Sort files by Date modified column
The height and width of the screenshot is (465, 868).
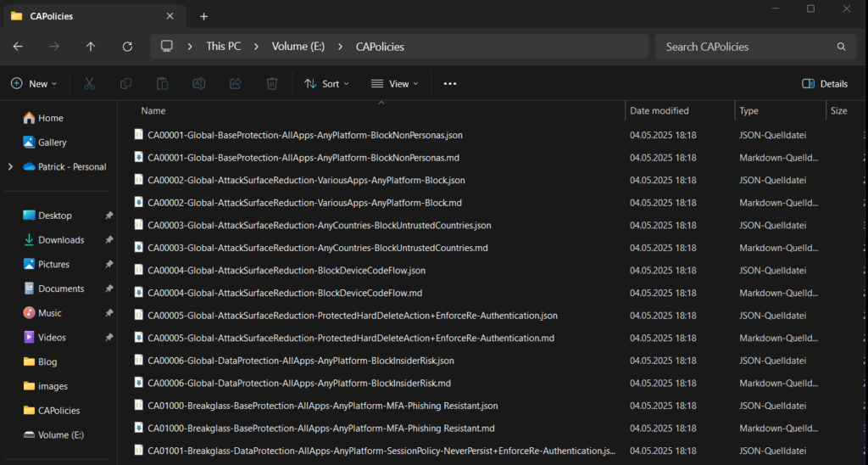click(x=659, y=111)
